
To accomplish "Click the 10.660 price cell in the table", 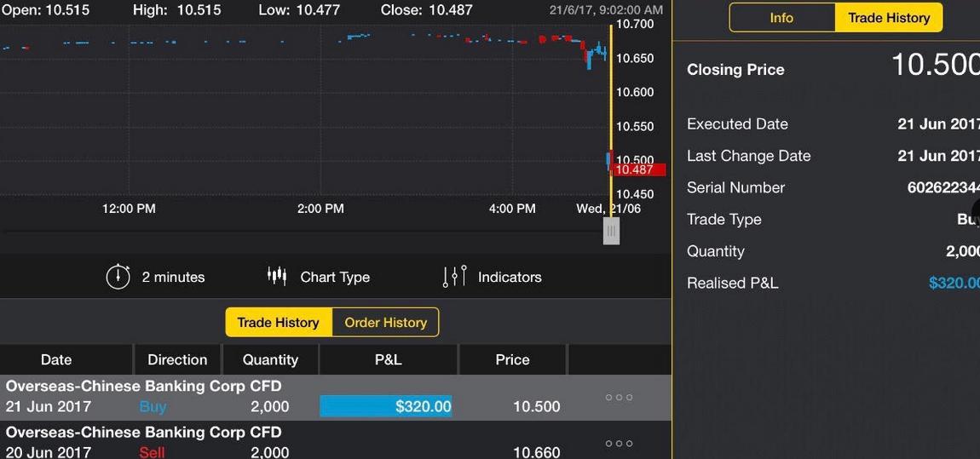I will tap(536, 452).
